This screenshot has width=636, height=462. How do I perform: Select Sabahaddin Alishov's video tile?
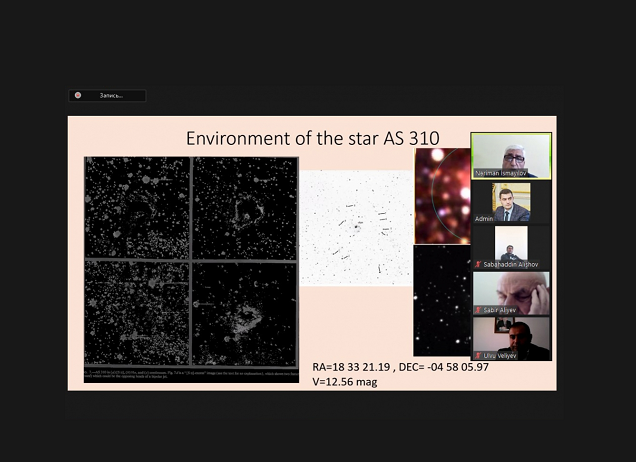511,244
